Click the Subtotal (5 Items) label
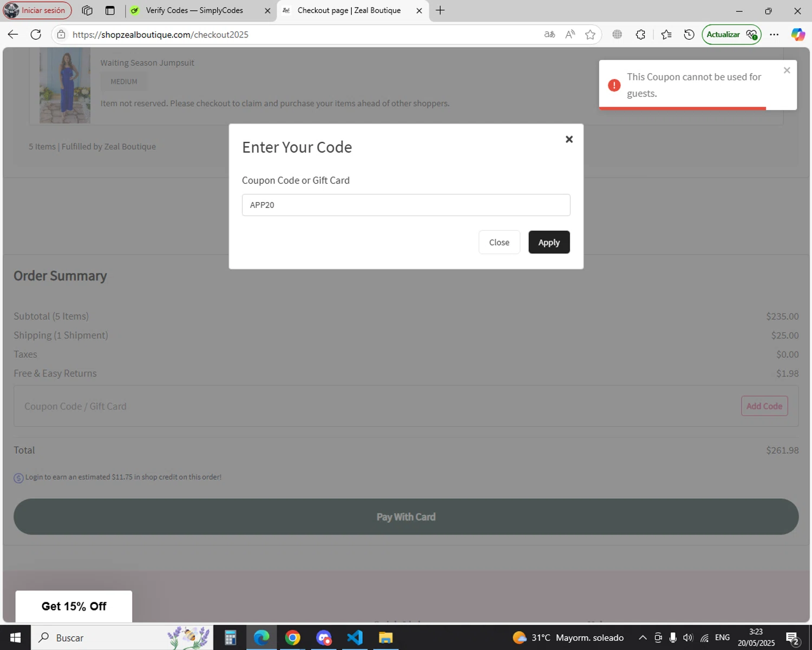812x650 pixels. (51, 316)
